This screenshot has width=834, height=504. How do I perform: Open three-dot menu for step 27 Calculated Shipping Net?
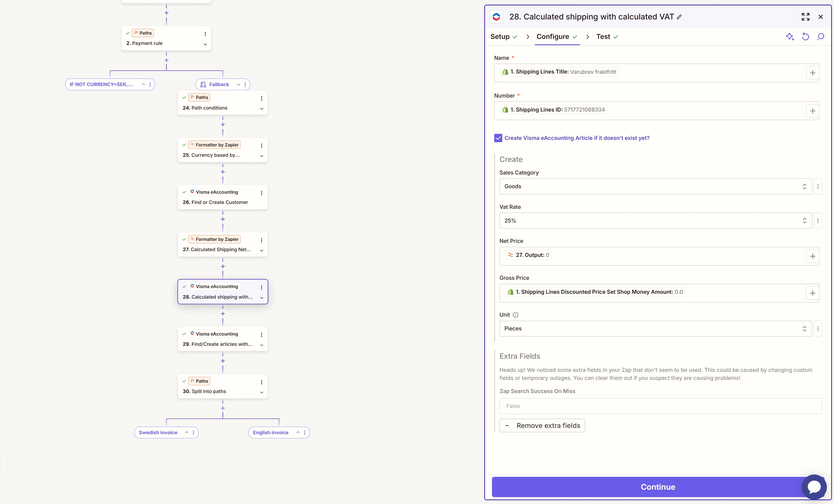pos(262,240)
